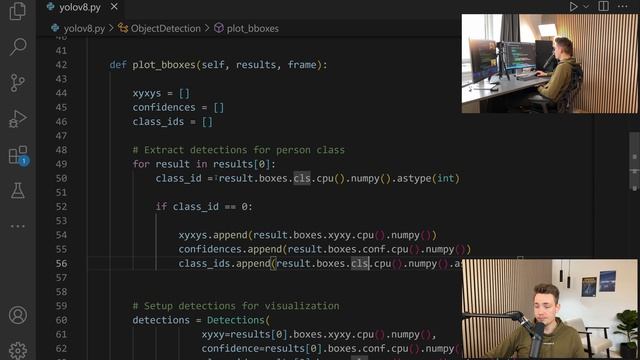This screenshot has height=360, width=640.
Task: Place cursor on 'def plot_bboxes' definition
Action: (x=218, y=65)
